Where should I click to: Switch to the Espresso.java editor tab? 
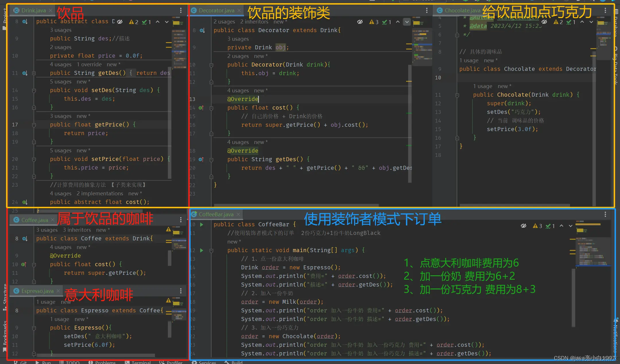click(x=37, y=291)
